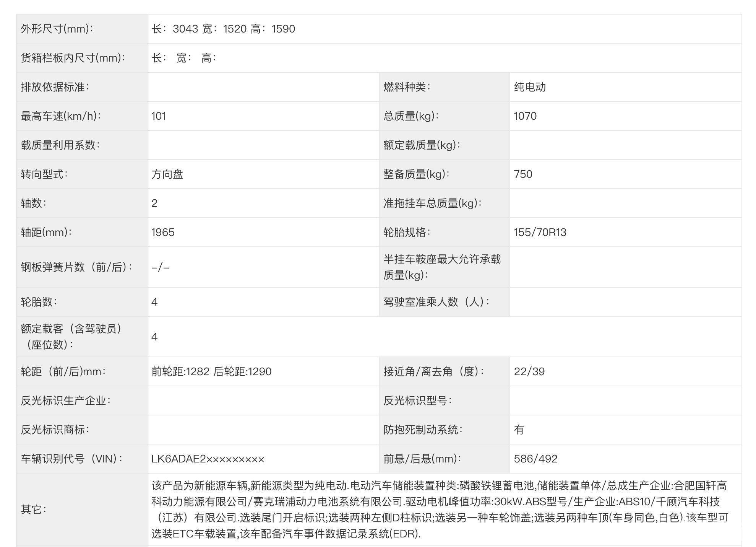Click the 外形尺寸(mm) label cell
The width and height of the screenshot is (756, 547).
[57, 29]
